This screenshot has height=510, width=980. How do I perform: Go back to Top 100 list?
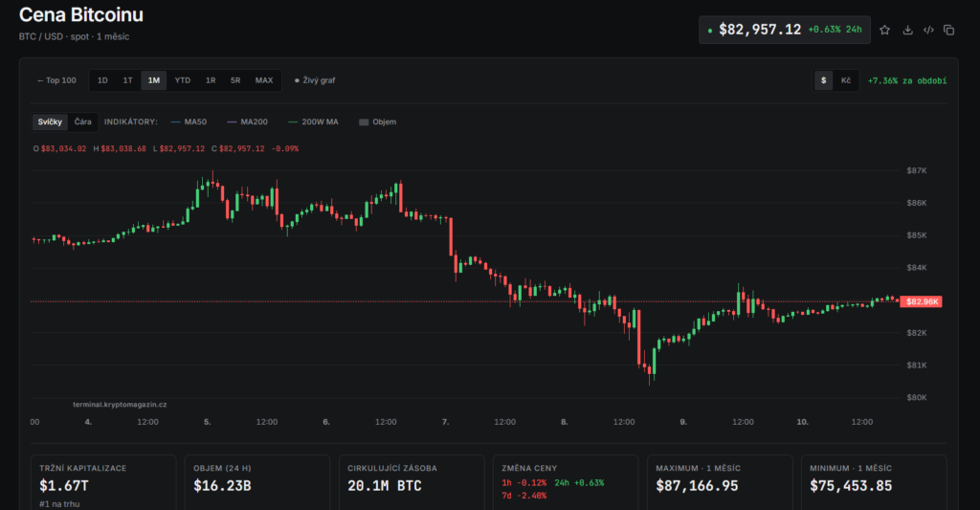coord(56,80)
